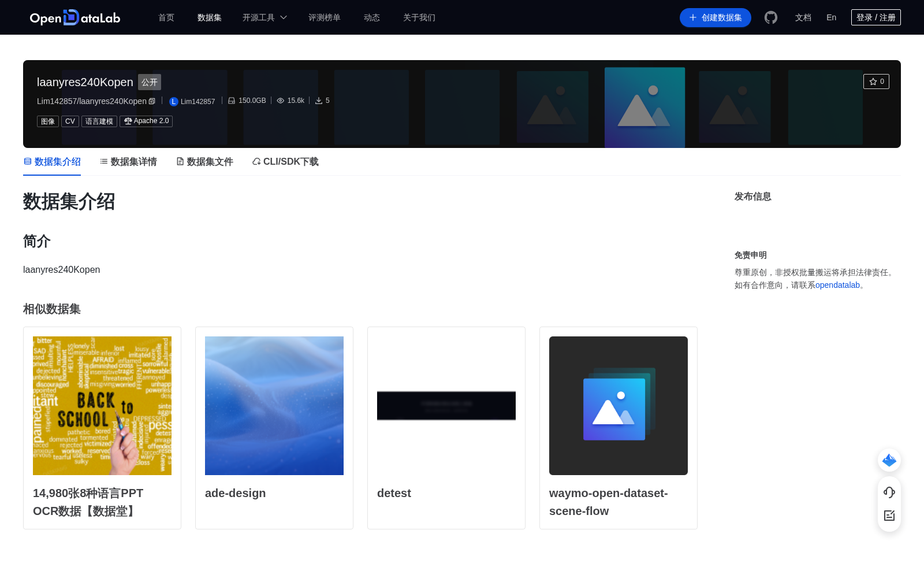
Task: Open the waymo-open-dataset-scene-flow thumbnail
Action: coord(619,406)
